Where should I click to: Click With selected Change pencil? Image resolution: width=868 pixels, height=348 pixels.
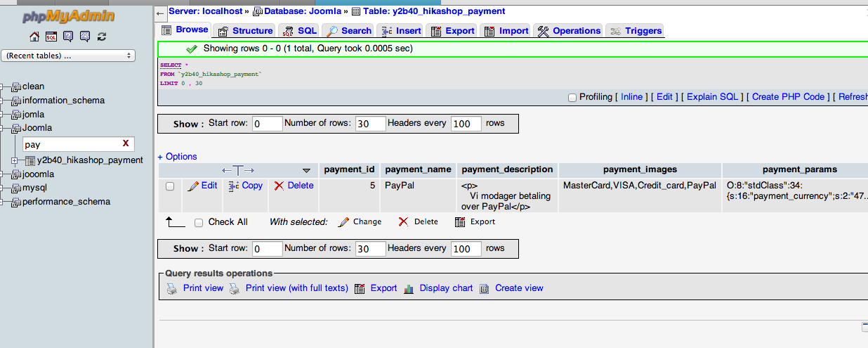pos(360,221)
